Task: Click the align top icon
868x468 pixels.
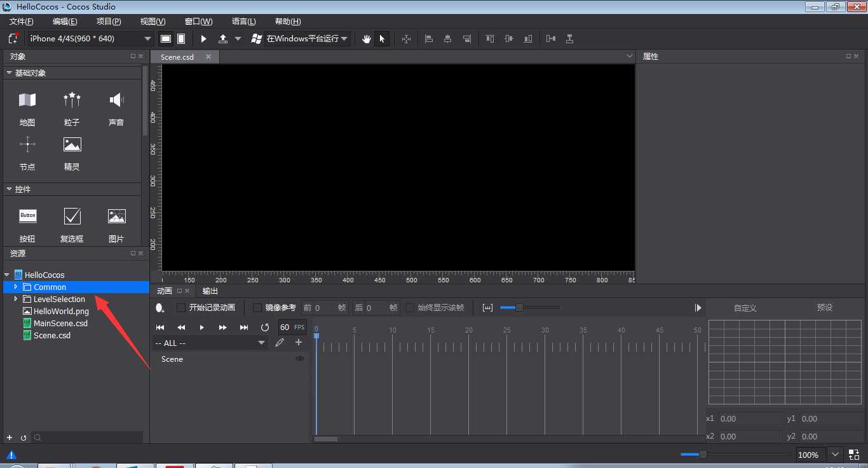Action: 490,39
